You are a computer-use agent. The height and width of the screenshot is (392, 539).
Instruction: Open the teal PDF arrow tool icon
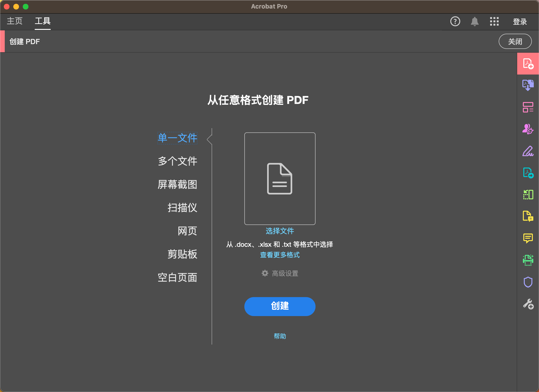tap(528, 173)
